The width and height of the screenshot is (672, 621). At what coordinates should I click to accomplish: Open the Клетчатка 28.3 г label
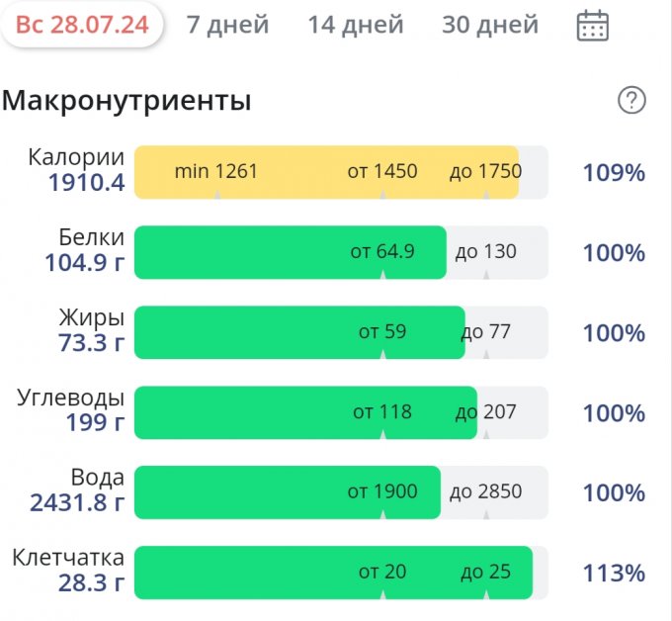pos(68,571)
